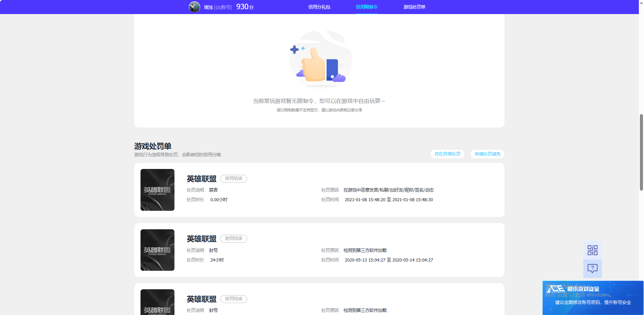
Task: Click the username 清浊 in the header
Action: click(208, 7)
